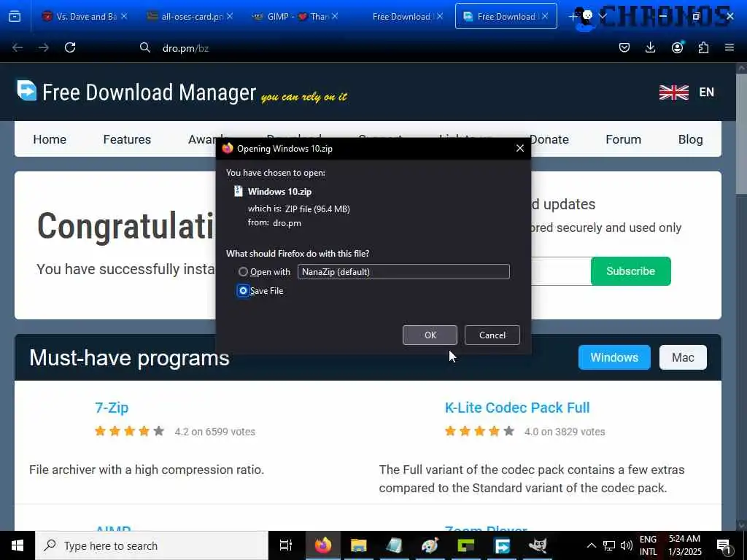
Task: Click the 4.0 on 3829 votes text
Action: [565, 432]
